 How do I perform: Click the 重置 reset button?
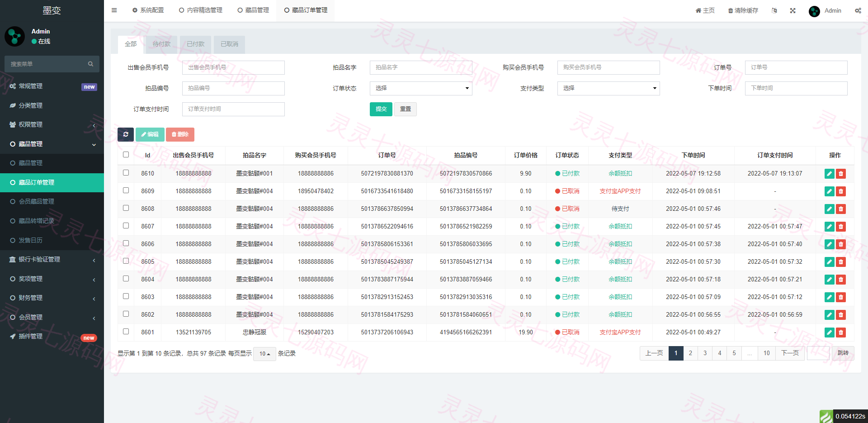[x=406, y=109]
